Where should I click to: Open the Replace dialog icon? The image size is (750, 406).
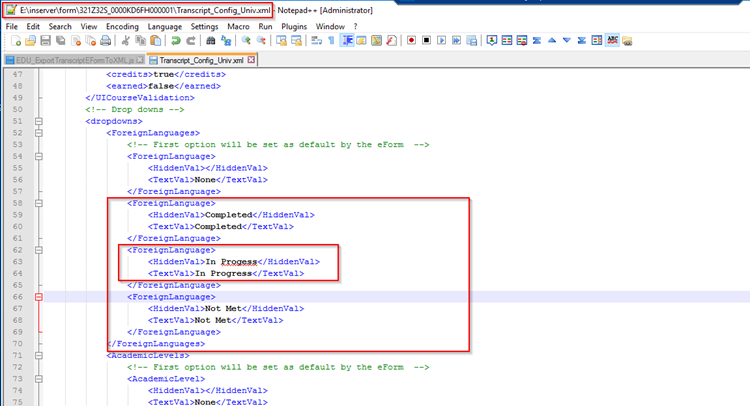click(226, 41)
